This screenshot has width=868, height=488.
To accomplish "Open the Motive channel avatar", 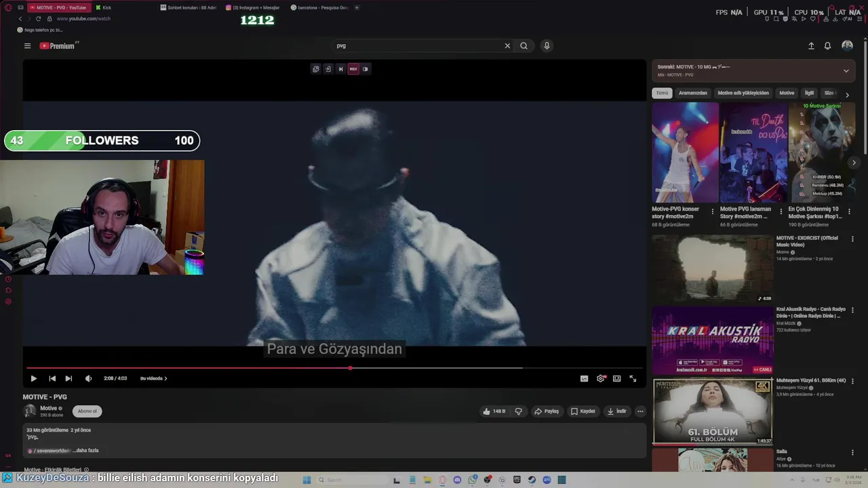I will click(x=30, y=411).
